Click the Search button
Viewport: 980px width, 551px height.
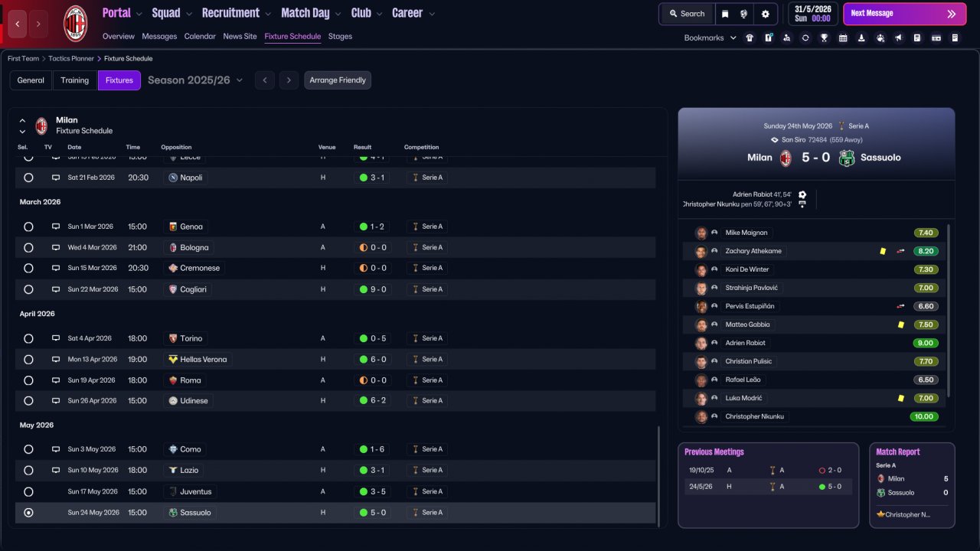click(x=686, y=14)
